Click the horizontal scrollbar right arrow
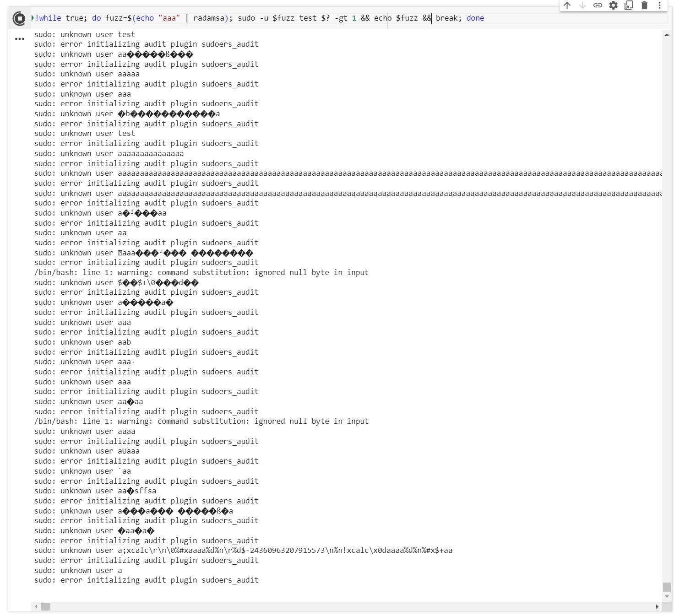The height and width of the screenshot is (616, 674). click(657, 606)
